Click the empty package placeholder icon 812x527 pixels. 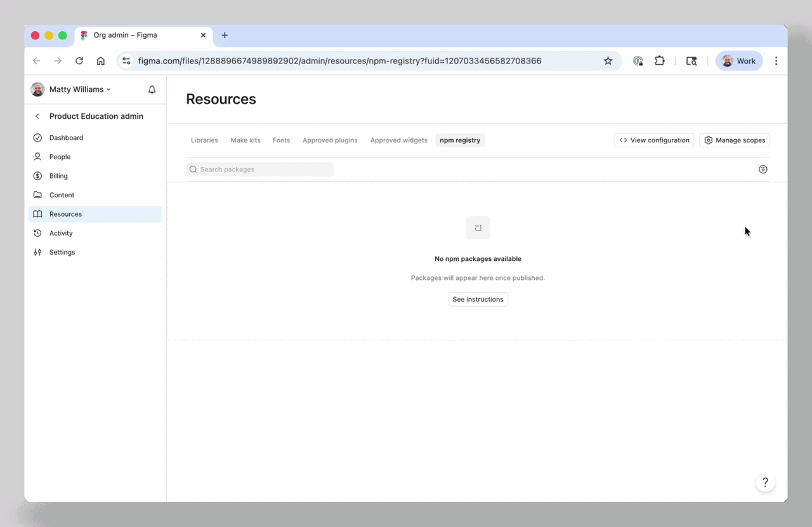(x=478, y=228)
